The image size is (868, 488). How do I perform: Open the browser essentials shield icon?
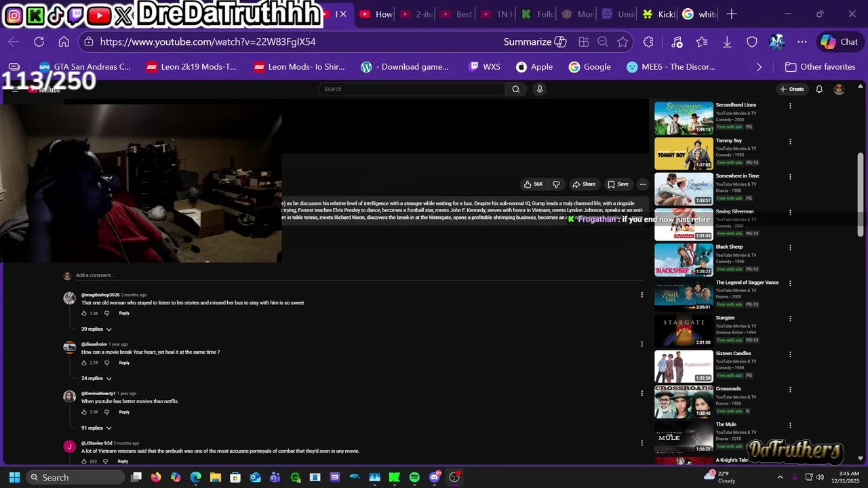(x=752, y=42)
